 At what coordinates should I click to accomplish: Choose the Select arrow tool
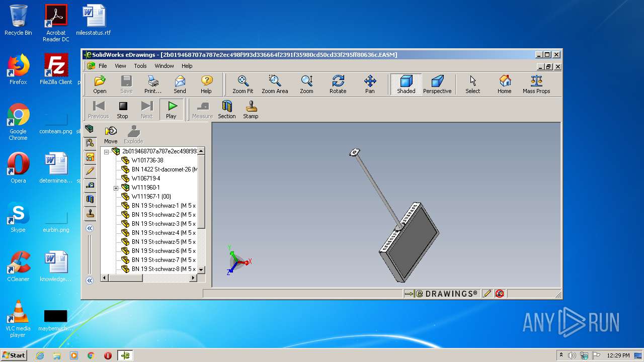point(472,84)
